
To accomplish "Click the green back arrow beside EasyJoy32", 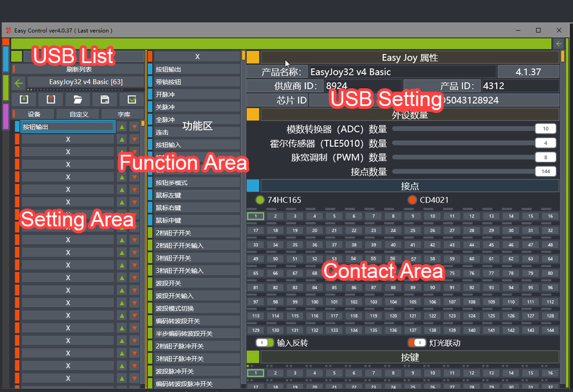I will click(x=19, y=83).
